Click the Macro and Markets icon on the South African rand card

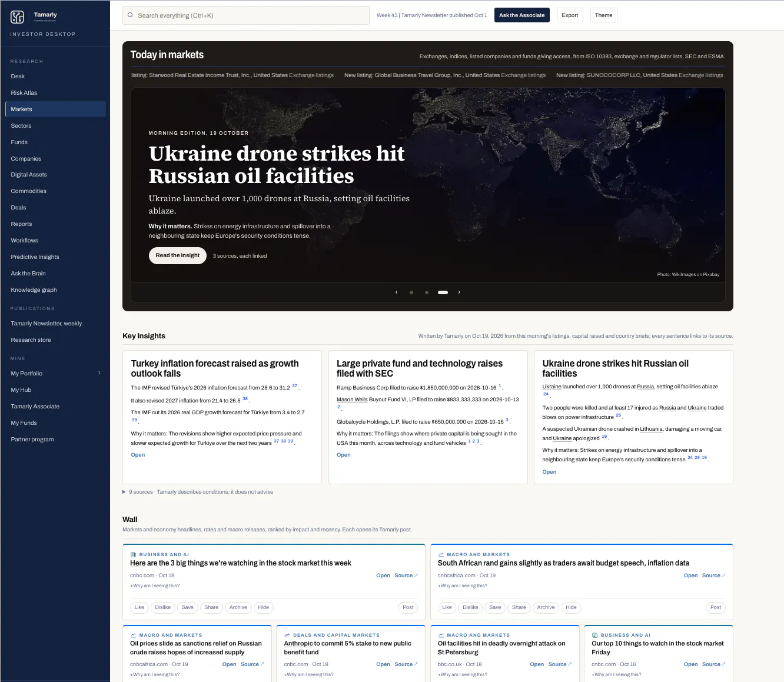pyautogui.click(x=441, y=554)
